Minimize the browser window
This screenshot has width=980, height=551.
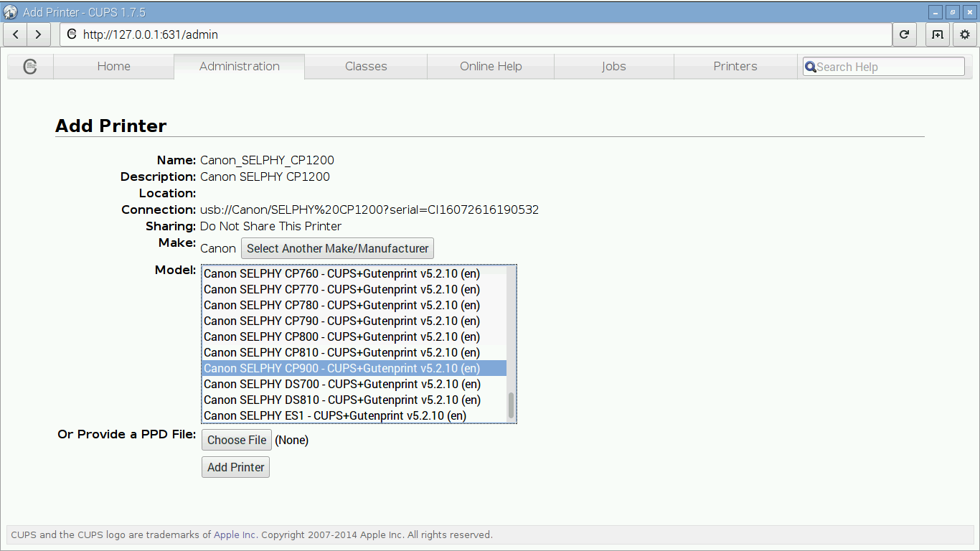[936, 12]
